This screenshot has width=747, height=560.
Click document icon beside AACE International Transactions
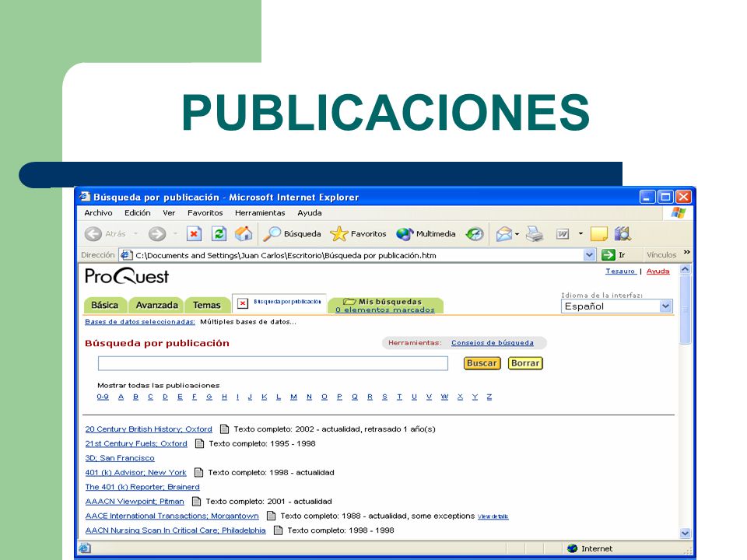pyautogui.click(x=271, y=516)
